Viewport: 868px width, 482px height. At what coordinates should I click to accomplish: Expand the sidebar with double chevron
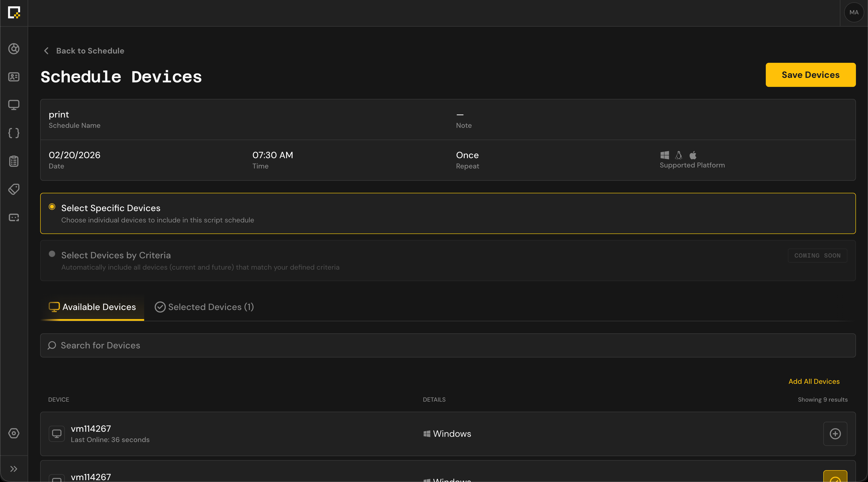[14, 469]
